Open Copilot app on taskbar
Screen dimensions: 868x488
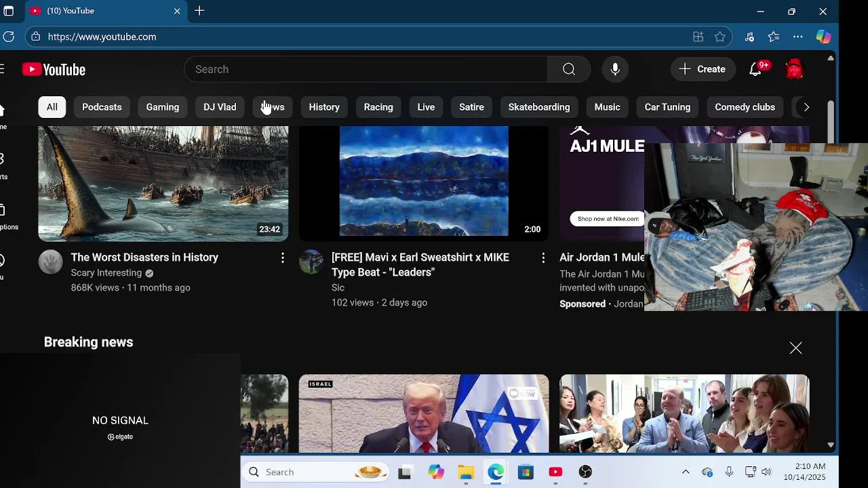436,472
